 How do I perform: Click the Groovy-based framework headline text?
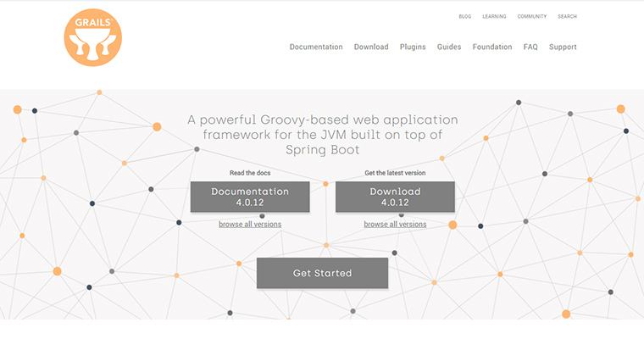(322, 135)
